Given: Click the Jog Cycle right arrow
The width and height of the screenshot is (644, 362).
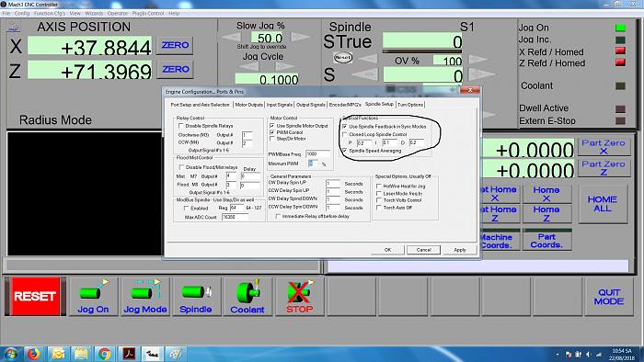Looking at the screenshot, I should 284,66.
